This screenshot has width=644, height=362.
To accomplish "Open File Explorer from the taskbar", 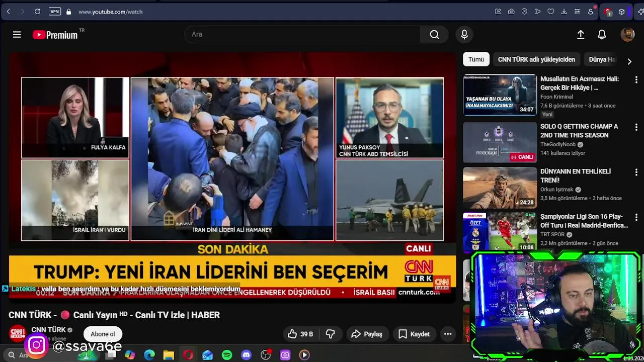I will point(169,355).
